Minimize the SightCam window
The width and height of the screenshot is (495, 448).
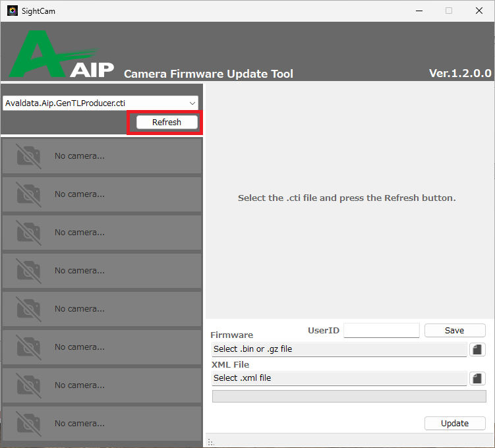[x=419, y=11]
